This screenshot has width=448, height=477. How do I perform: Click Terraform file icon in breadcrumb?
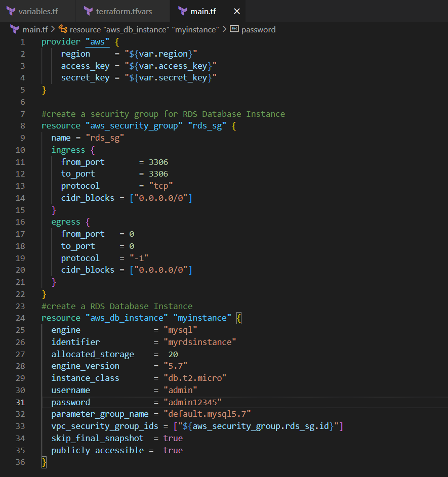click(x=15, y=29)
